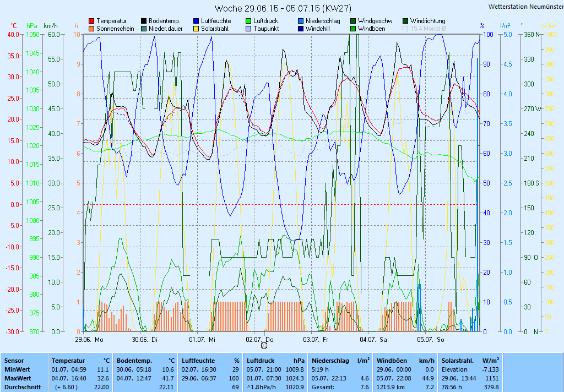Click the lavender Taupunkt legend marker
The height and width of the screenshot is (392, 564).
[x=248, y=29]
